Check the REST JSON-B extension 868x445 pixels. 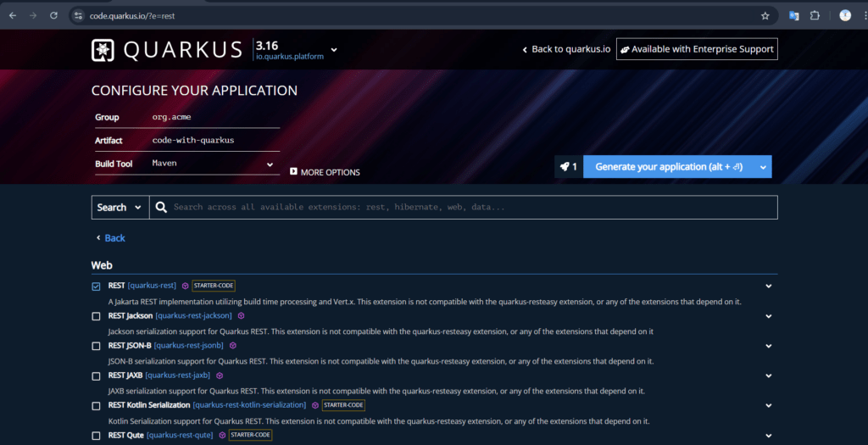tap(97, 346)
